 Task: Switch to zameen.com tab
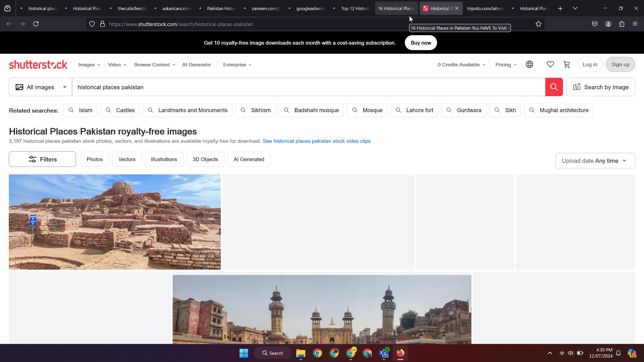(x=262, y=8)
